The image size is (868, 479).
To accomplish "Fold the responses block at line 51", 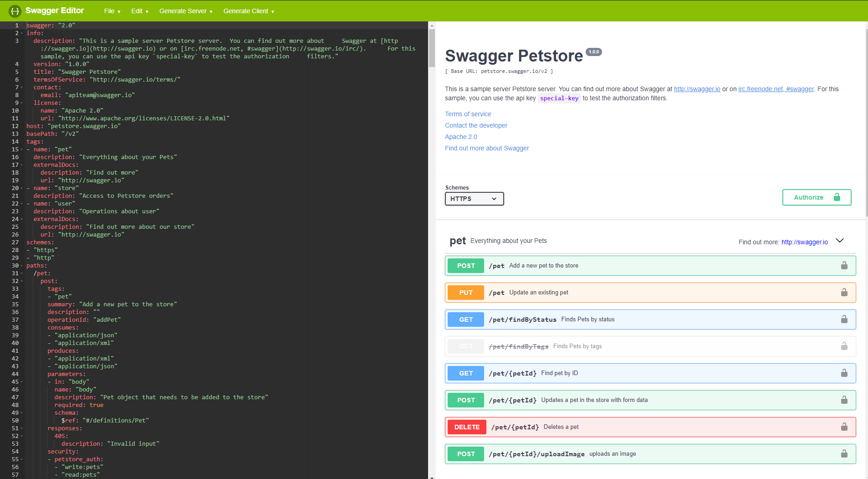I will 21,428.
